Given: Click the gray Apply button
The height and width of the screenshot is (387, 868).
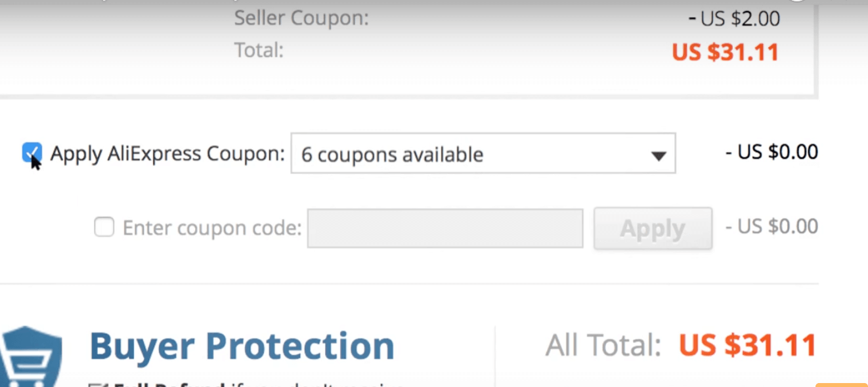Looking at the screenshot, I should [x=653, y=228].
